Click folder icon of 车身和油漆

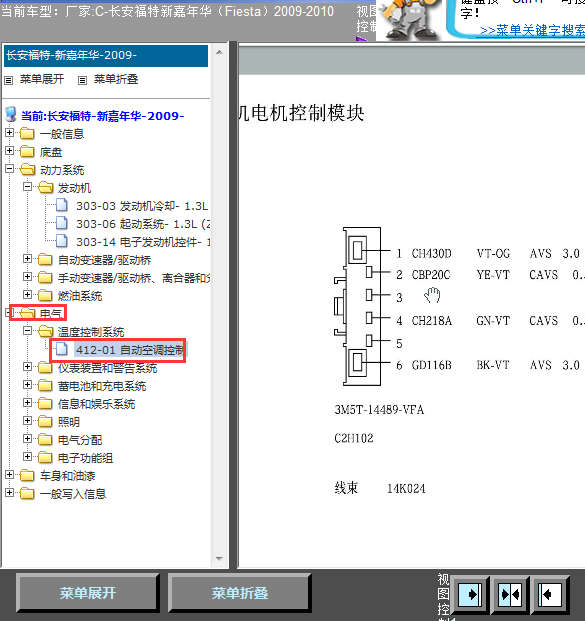pyautogui.click(x=27, y=475)
